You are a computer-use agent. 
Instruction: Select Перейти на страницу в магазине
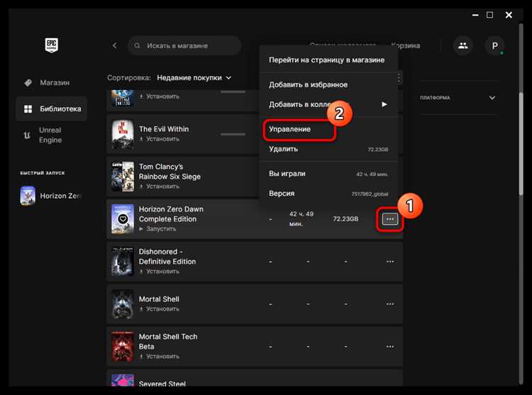point(327,60)
